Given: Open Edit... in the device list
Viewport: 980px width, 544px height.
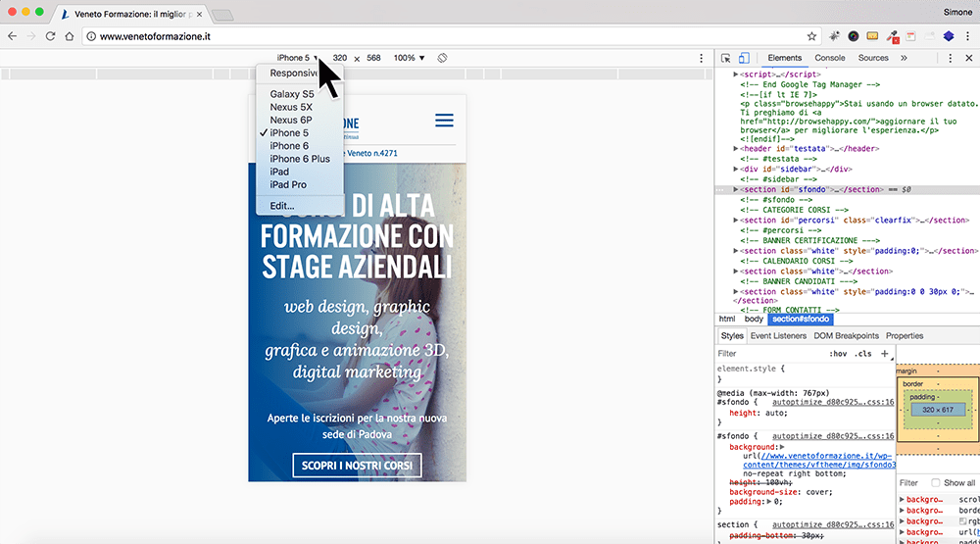Looking at the screenshot, I should [x=282, y=206].
